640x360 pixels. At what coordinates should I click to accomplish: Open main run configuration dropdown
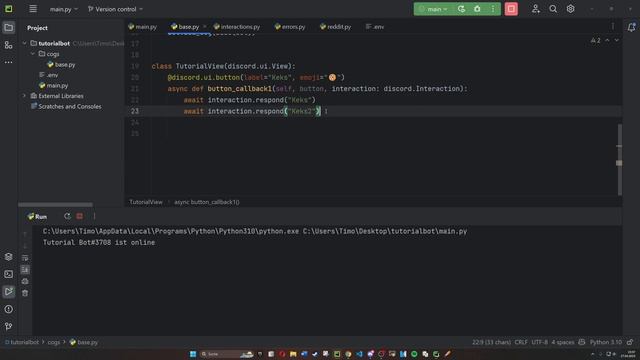(x=433, y=9)
